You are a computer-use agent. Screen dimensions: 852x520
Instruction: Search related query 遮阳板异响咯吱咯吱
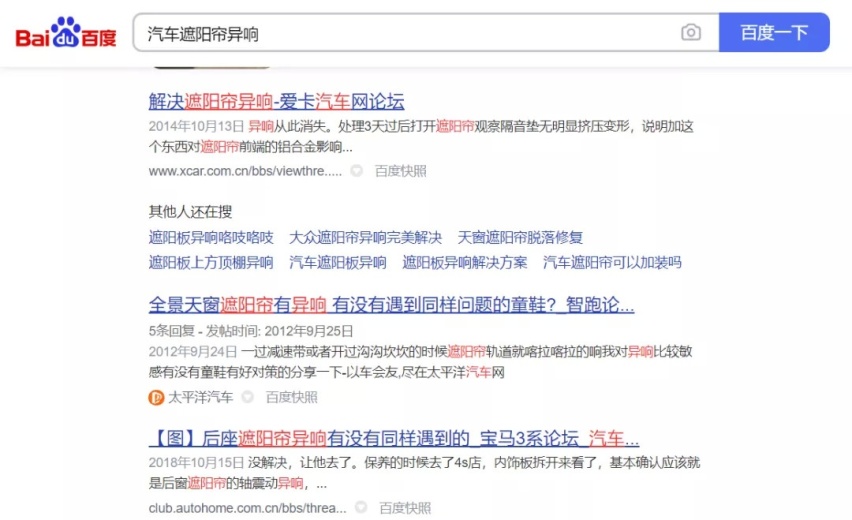211,237
